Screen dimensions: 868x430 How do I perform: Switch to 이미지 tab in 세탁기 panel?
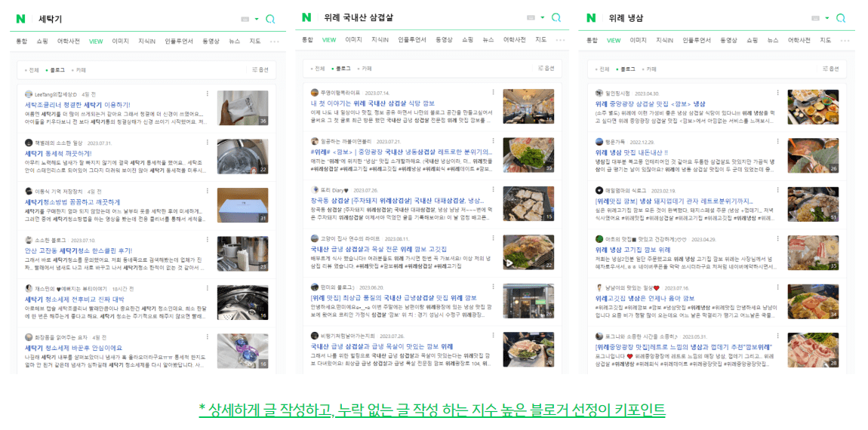[120, 41]
